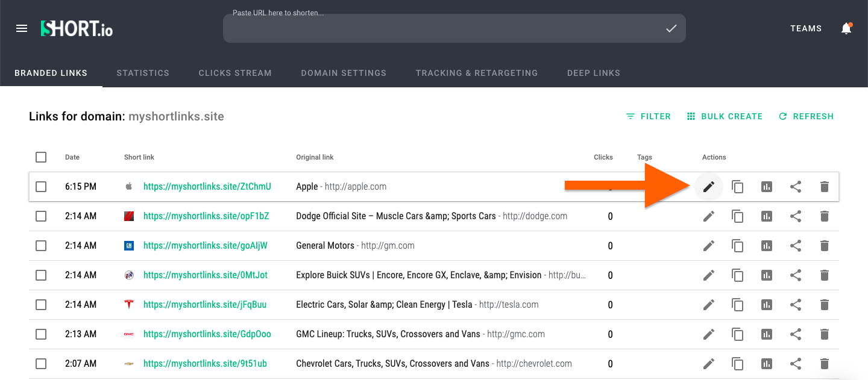Click the SHORT.io logo
The image size is (868, 380).
coord(76,28)
